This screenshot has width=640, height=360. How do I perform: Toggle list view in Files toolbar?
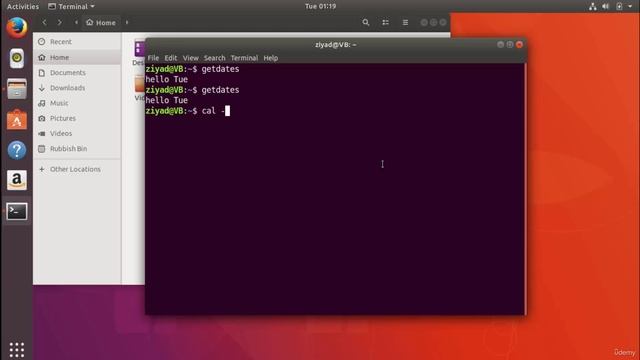tap(385, 22)
